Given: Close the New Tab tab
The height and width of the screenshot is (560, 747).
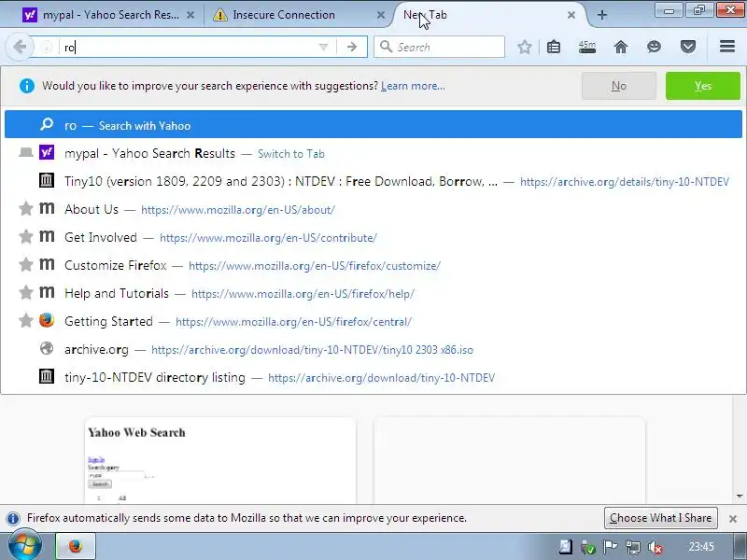Looking at the screenshot, I should [x=571, y=15].
